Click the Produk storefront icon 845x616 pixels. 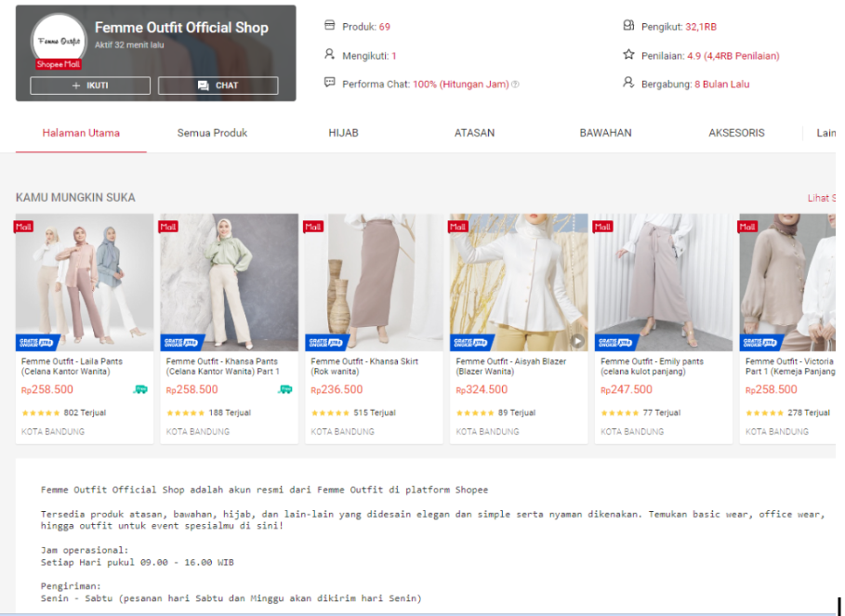pyautogui.click(x=329, y=25)
